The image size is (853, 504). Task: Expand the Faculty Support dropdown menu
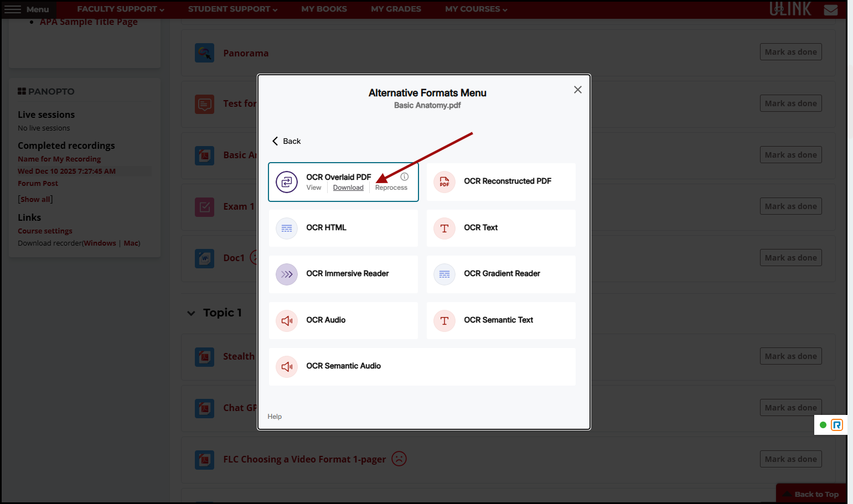(x=121, y=9)
